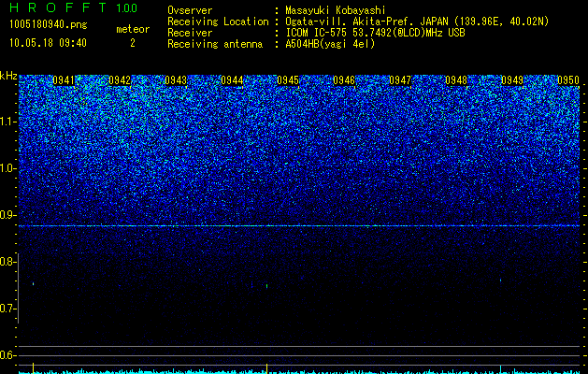Select the Ogata-vill. Akita-Pref. JAPAN location text
588x374 pixels.
point(417,22)
